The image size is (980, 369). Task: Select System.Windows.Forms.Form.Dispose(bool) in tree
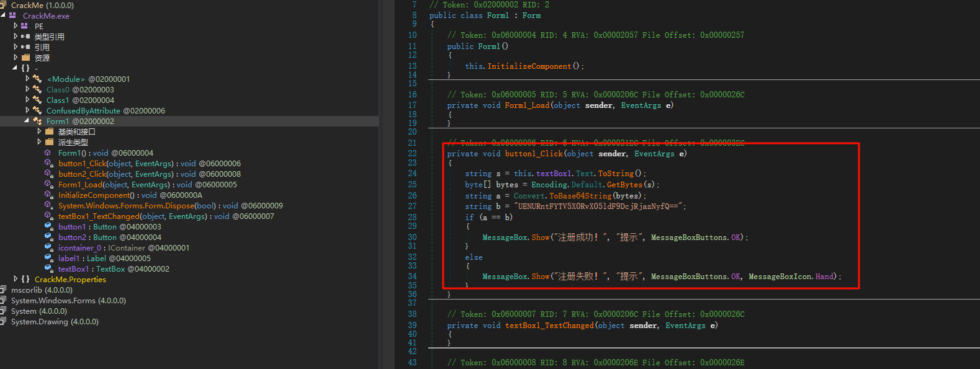click(171, 205)
